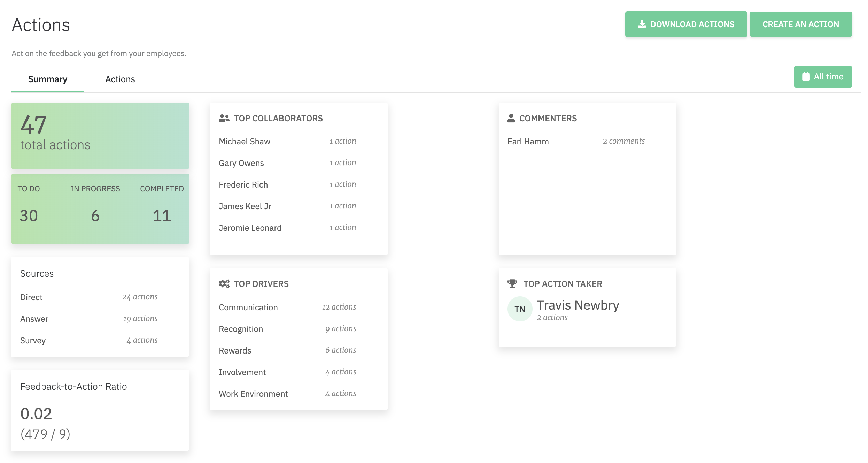Screen dimensions: 868x463
Task: Click the 47 total actions card
Action: (x=100, y=136)
